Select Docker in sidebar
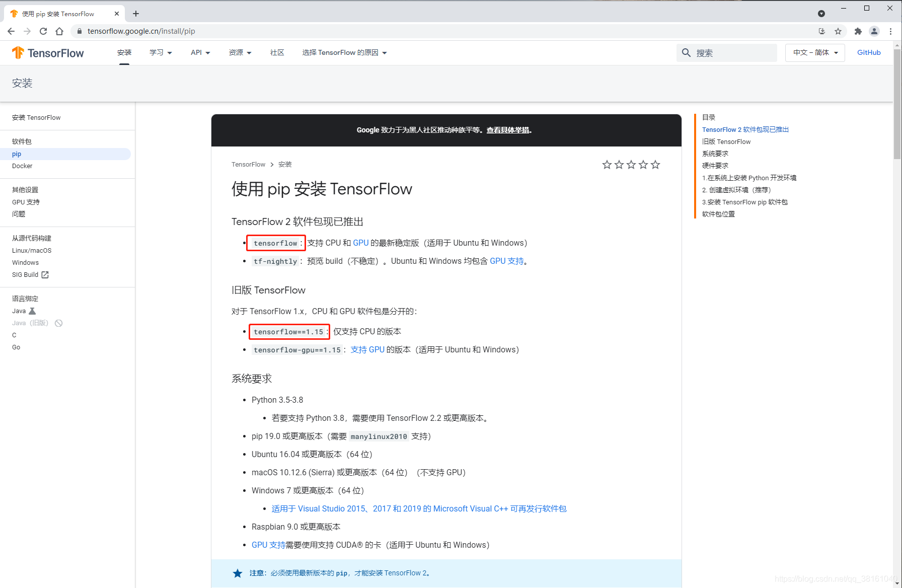The height and width of the screenshot is (588, 902). (x=22, y=166)
